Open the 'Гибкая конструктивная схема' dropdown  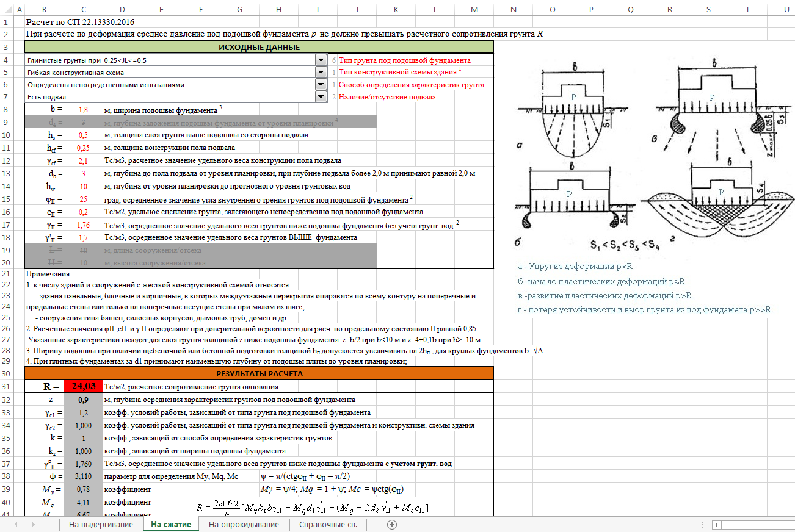coord(321,73)
